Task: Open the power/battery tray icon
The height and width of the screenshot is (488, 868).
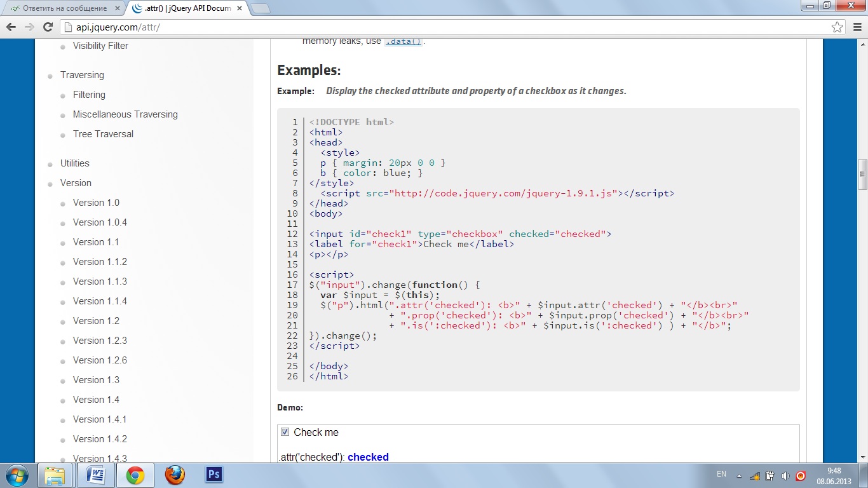Action: (x=770, y=475)
